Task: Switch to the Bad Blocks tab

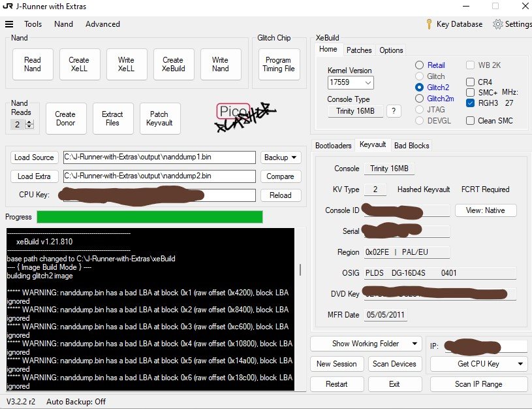Action: coord(411,146)
